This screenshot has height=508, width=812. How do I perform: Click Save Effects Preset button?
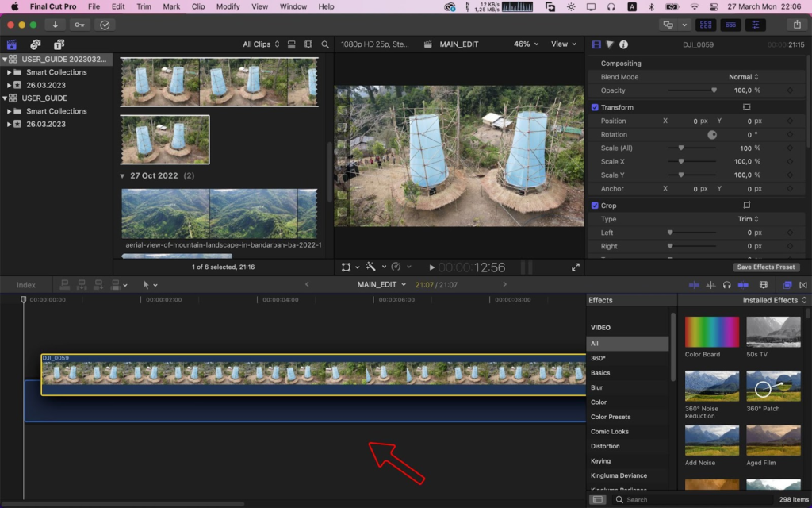(x=765, y=267)
